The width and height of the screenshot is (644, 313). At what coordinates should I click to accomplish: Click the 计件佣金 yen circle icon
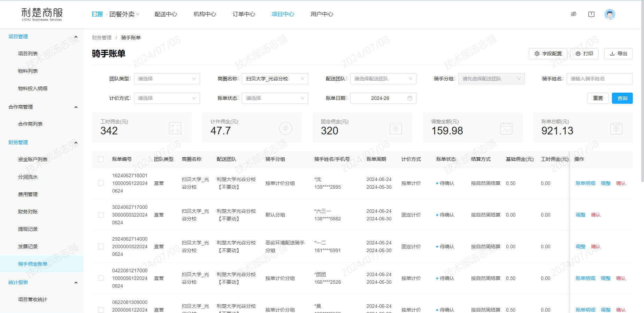(285, 128)
